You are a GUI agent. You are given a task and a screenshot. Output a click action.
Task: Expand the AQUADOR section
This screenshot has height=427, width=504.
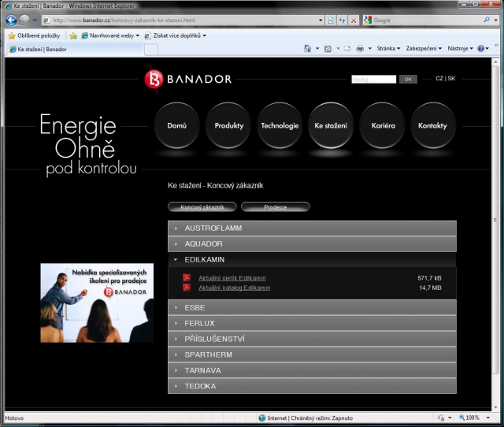pyautogui.click(x=312, y=244)
